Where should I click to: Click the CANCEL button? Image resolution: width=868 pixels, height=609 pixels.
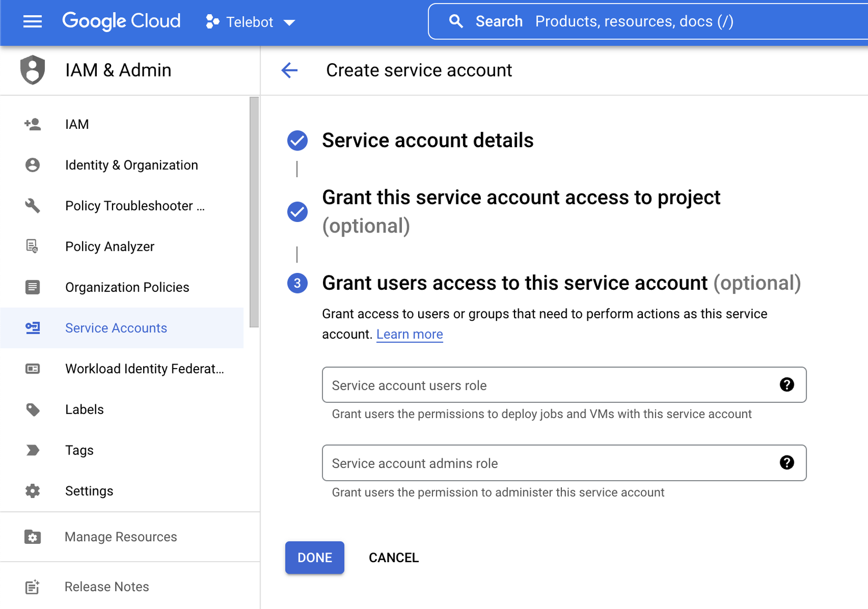pyautogui.click(x=393, y=557)
